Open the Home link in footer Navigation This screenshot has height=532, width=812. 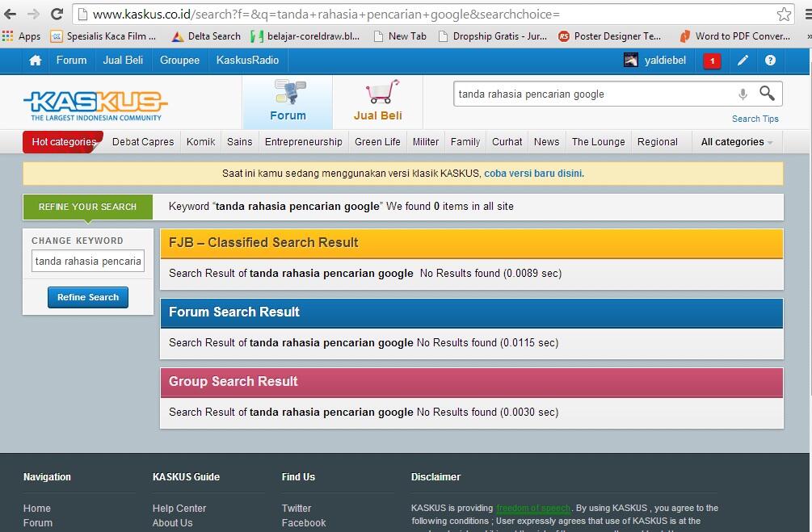[37, 509]
